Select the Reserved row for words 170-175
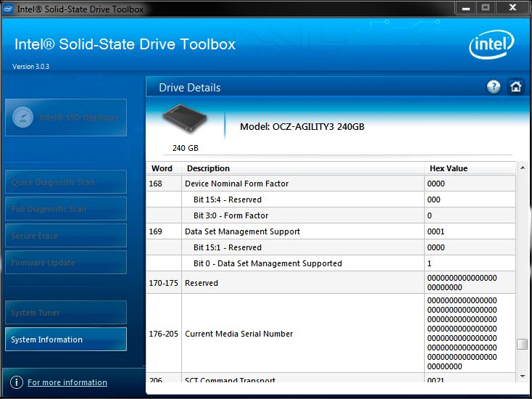 tap(331, 282)
